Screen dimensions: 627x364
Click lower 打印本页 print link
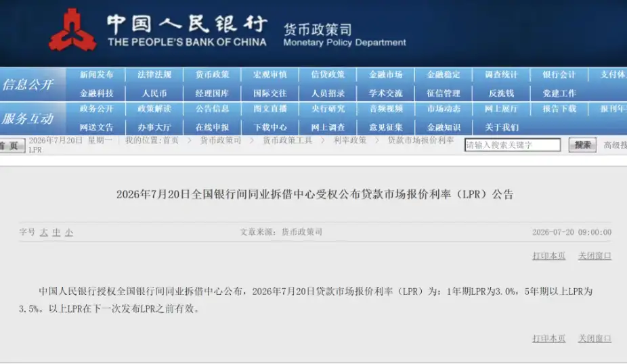[x=548, y=338]
